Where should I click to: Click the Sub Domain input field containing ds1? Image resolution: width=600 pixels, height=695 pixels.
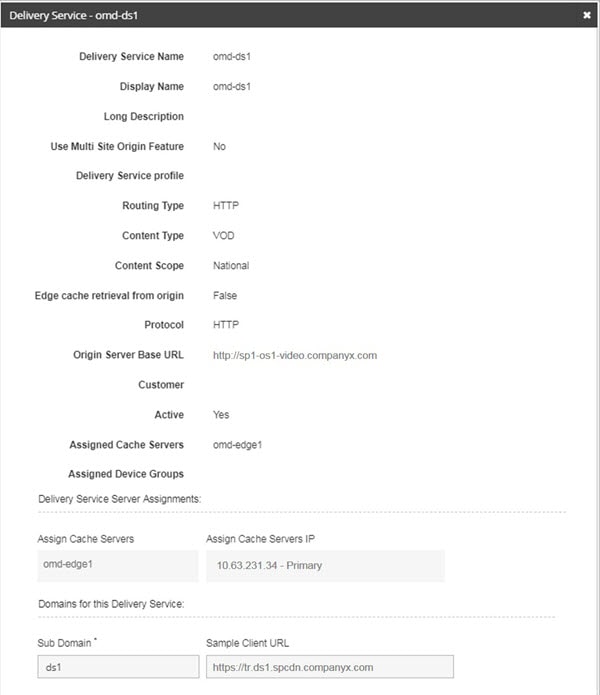pos(118,667)
